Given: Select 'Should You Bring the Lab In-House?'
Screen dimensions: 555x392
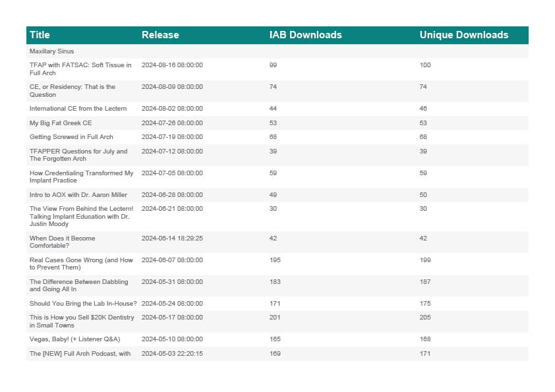Looking at the screenshot, I should coord(83,304).
